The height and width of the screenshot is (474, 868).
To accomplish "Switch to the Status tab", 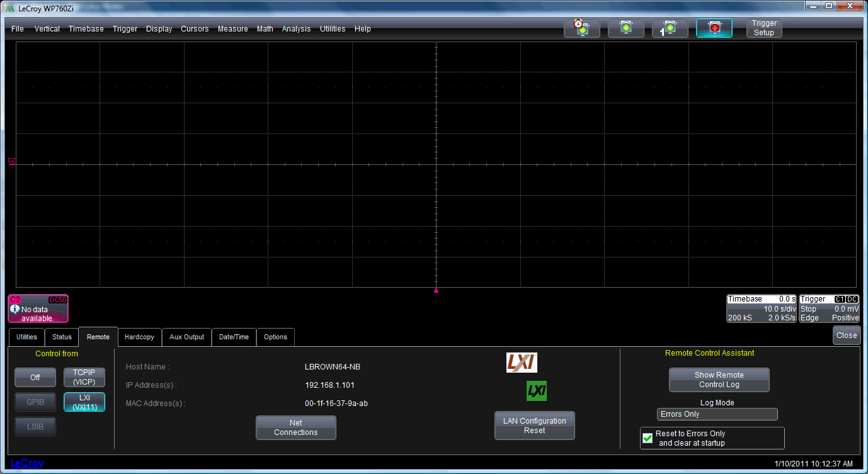I will [x=62, y=337].
